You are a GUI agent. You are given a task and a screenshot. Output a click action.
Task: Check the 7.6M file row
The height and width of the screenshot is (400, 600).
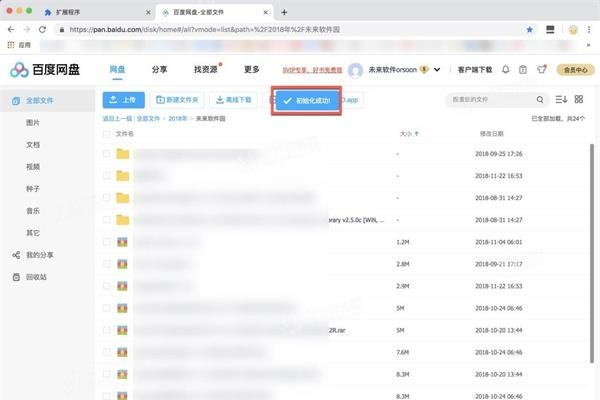(106, 352)
